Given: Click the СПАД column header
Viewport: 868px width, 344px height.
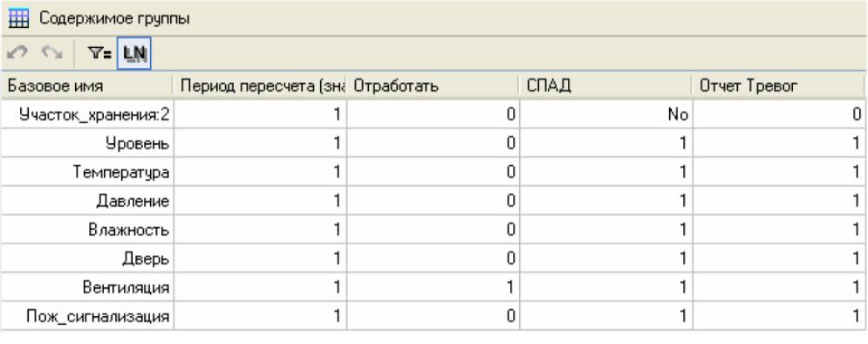Looking at the screenshot, I should point(606,86).
